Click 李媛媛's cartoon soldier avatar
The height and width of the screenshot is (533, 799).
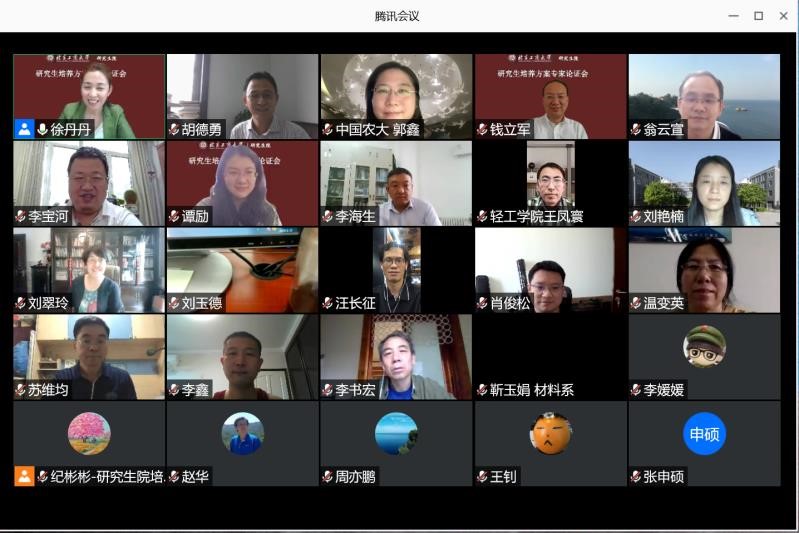[704, 347]
